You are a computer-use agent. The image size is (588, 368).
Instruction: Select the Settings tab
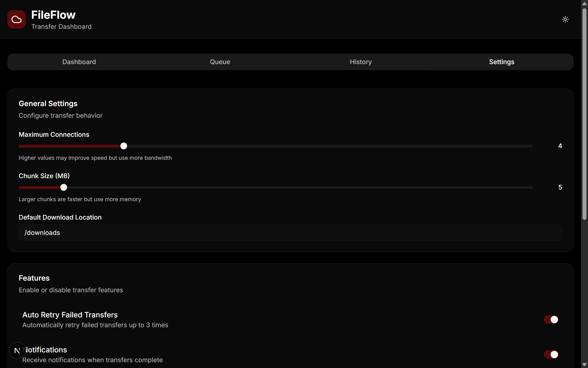(502, 62)
